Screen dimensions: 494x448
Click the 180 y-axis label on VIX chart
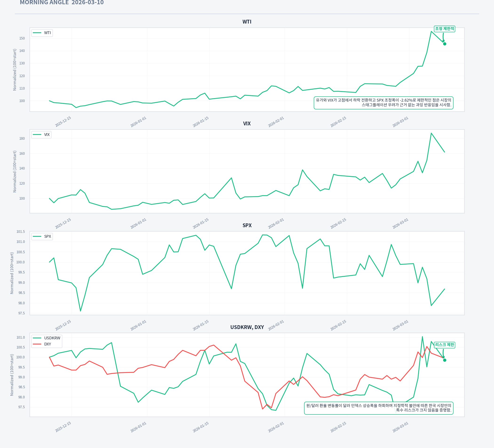[x=22, y=138]
